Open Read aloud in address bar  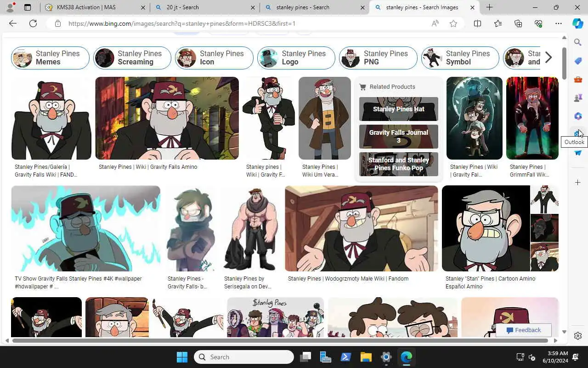[x=435, y=23]
